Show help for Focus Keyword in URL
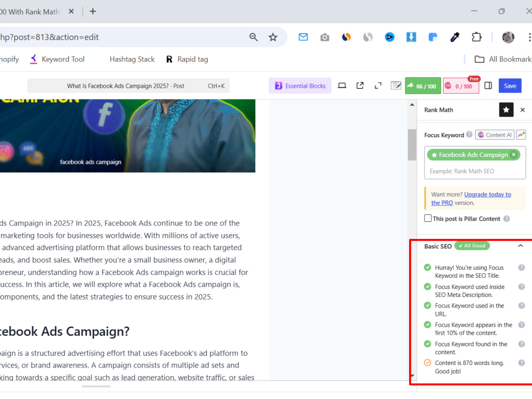This screenshot has width=532, height=399. [521, 306]
